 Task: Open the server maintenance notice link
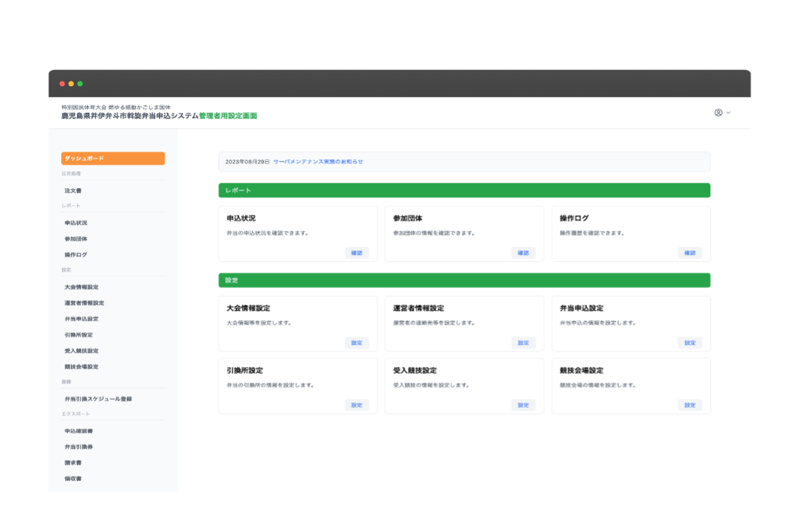tap(317, 162)
